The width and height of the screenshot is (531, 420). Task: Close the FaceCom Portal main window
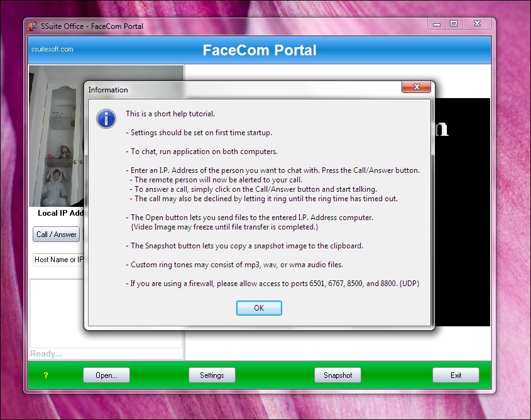coord(477,23)
